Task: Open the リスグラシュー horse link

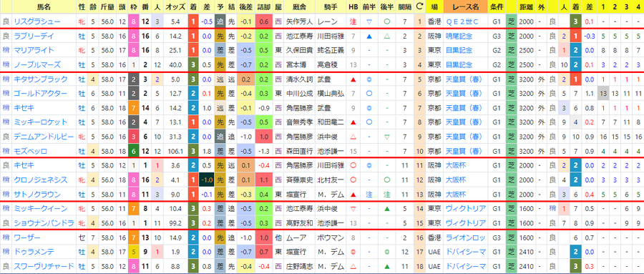Action: pyautogui.click(x=37, y=21)
